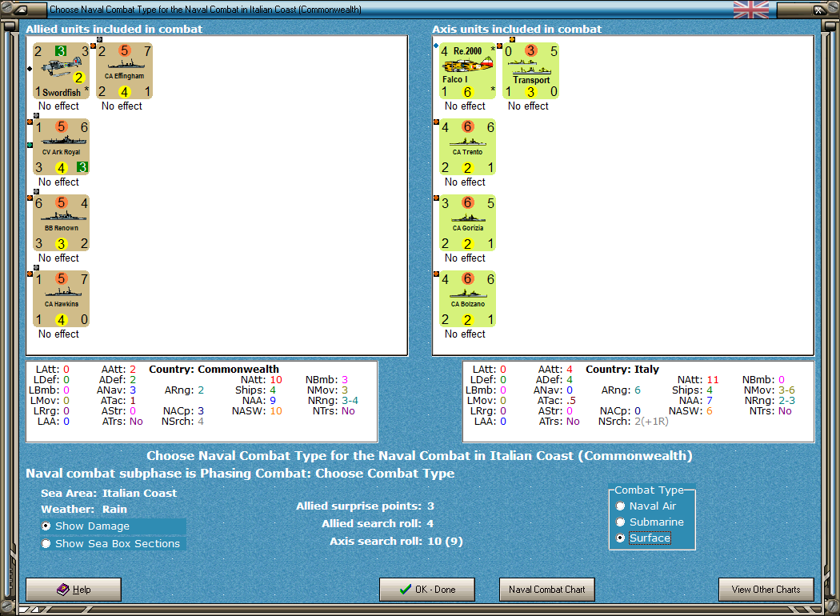840x616 pixels.
Task: Click the CA Hawkins cruiser counter
Action: (x=61, y=300)
